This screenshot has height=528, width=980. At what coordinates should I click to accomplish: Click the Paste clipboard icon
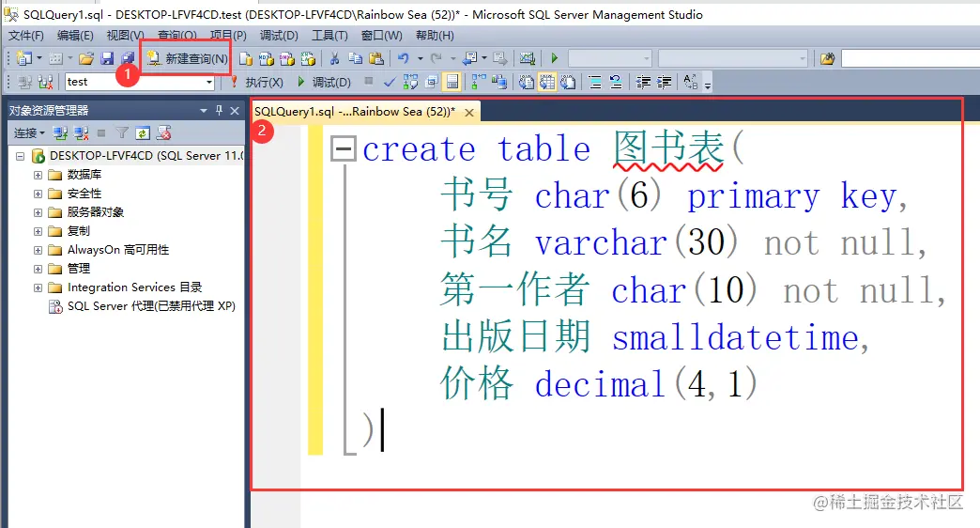pos(376,58)
